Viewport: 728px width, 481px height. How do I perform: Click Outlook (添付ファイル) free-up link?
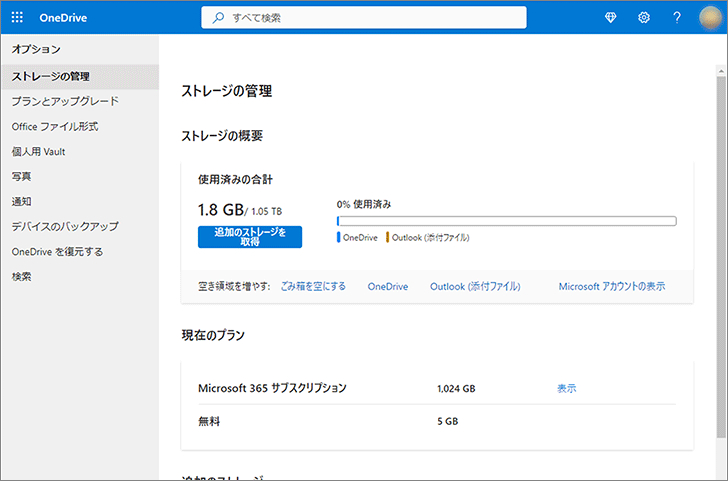[475, 286]
